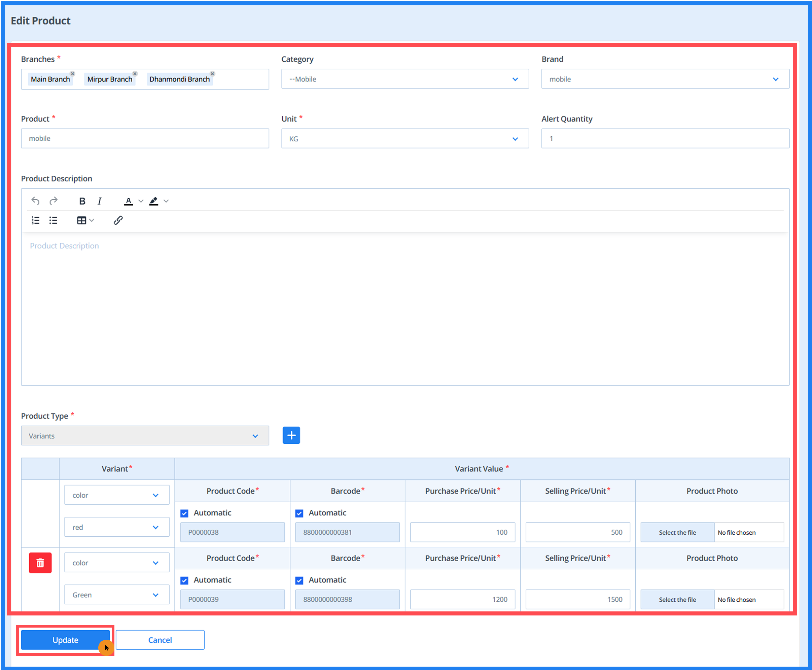
Task: Delete the Green variant row
Action: click(x=40, y=563)
